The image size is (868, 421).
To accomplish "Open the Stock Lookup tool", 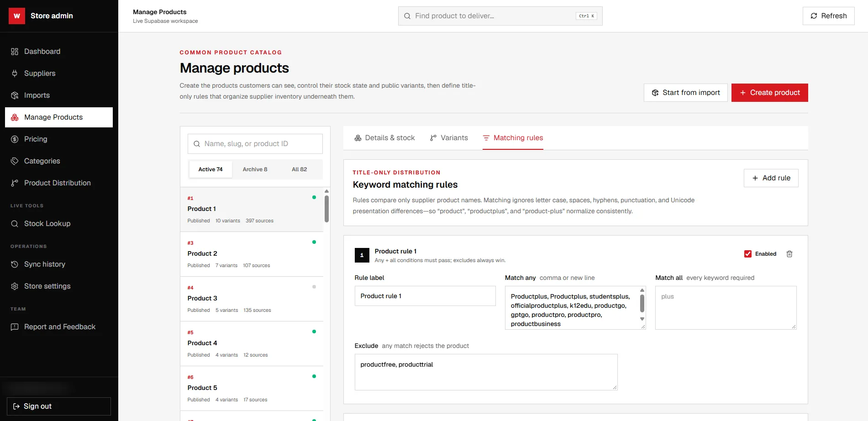I will point(59,224).
